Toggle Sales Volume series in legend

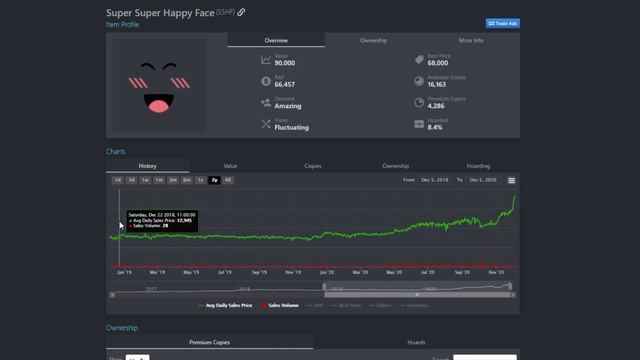(x=280, y=305)
